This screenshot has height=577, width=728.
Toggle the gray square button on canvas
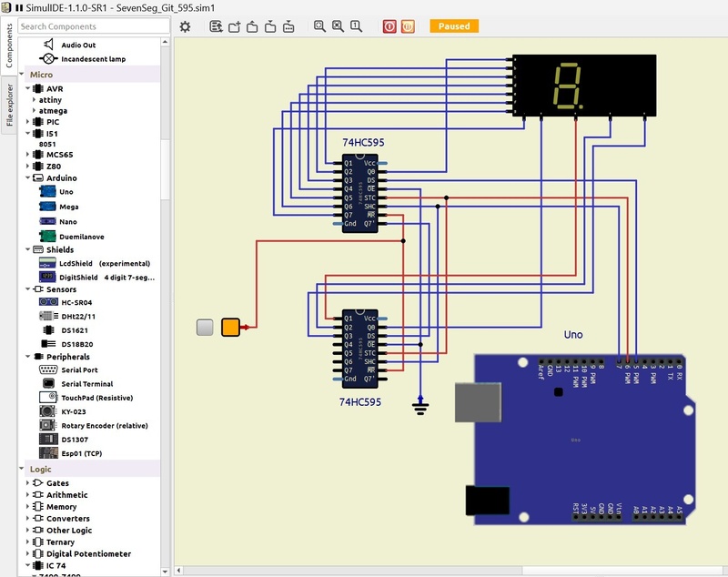coord(205,327)
